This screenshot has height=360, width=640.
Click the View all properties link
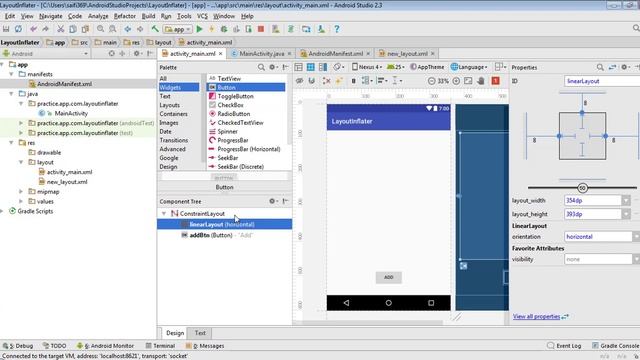point(536,316)
